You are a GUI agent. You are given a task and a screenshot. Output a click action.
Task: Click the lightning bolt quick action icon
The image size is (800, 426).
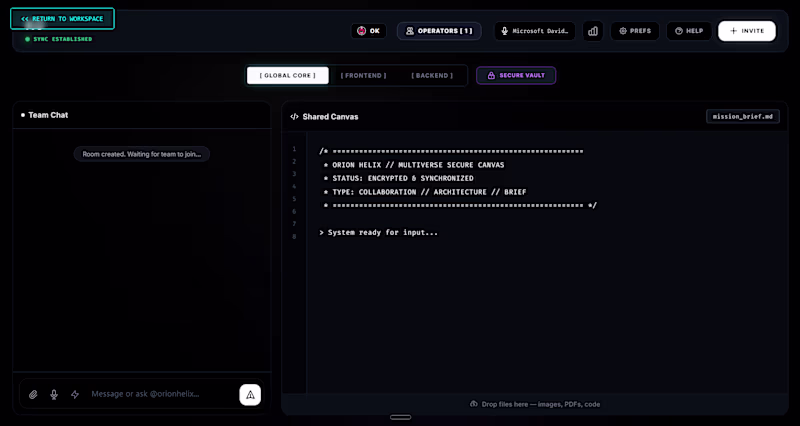click(x=74, y=394)
